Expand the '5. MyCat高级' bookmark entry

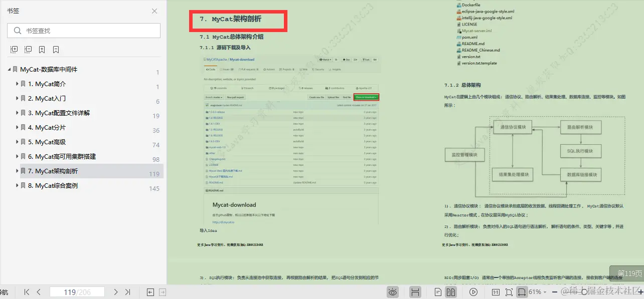[18, 142]
